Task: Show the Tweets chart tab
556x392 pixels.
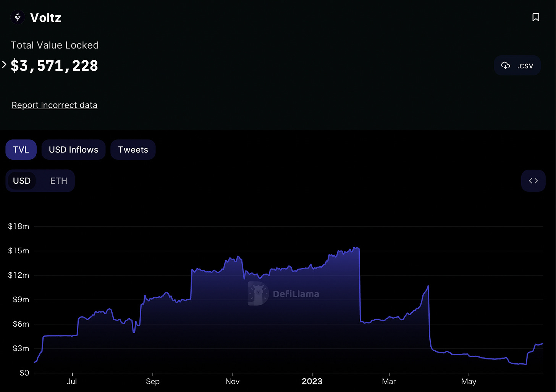Action: 133,149
